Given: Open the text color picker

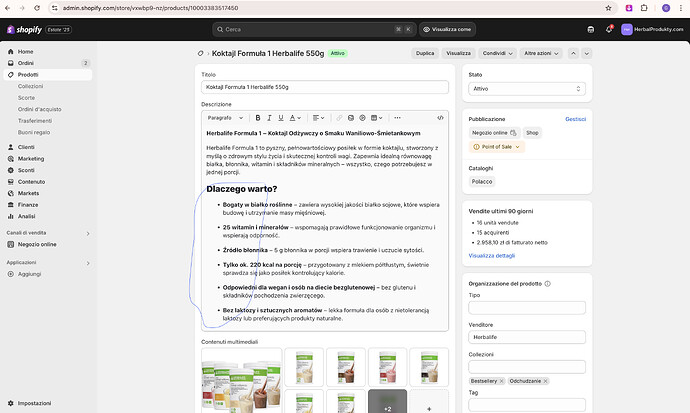Looking at the screenshot, I should (295, 118).
